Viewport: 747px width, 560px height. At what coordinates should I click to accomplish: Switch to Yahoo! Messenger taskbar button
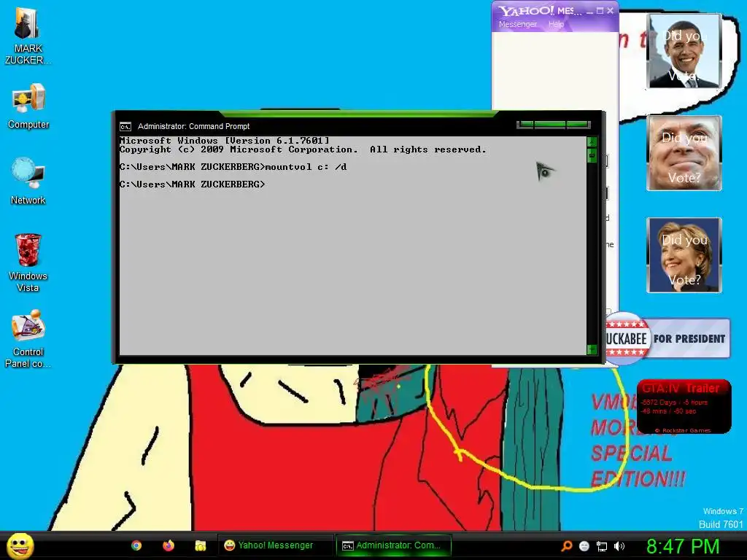[275, 545]
